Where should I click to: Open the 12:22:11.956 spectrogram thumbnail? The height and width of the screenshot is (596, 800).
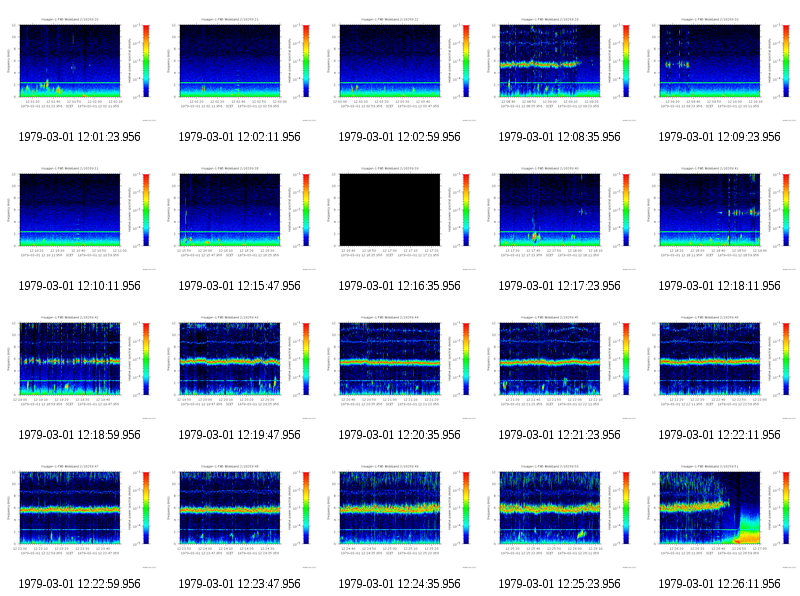pos(719,367)
